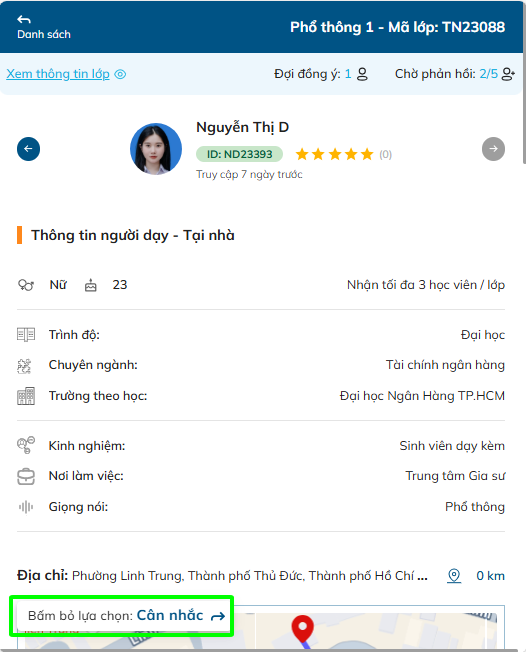Click the Trình độ book icon
The height and width of the screenshot is (652, 526).
coord(26,335)
